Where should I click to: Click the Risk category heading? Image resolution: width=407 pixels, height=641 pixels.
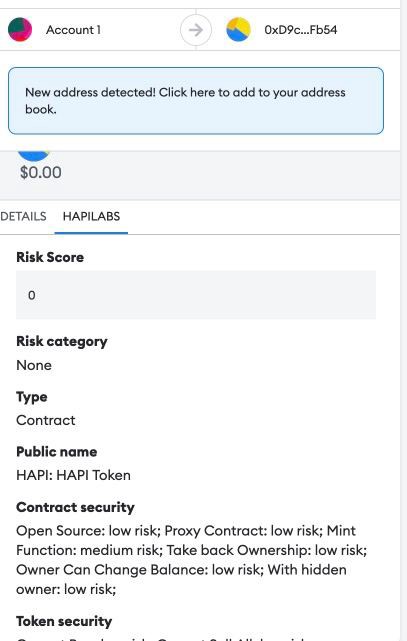[x=62, y=341]
